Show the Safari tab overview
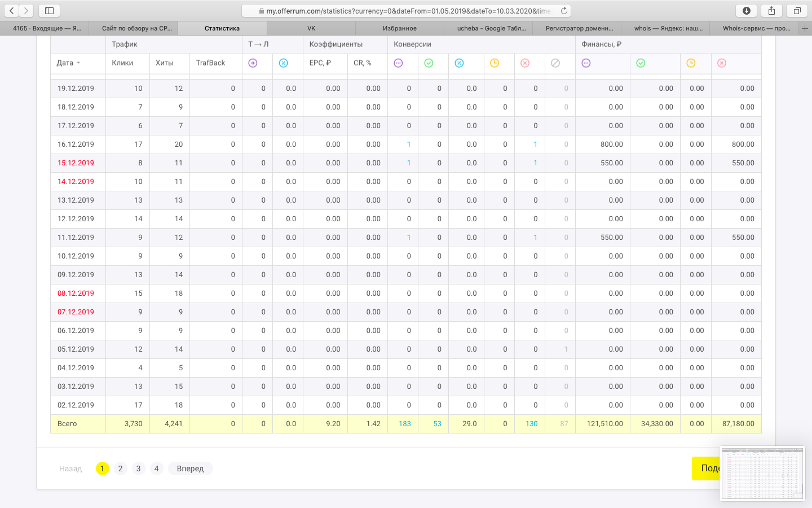This screenshot has height=508, width=812. pyautogui.click(x=797, y=11)
